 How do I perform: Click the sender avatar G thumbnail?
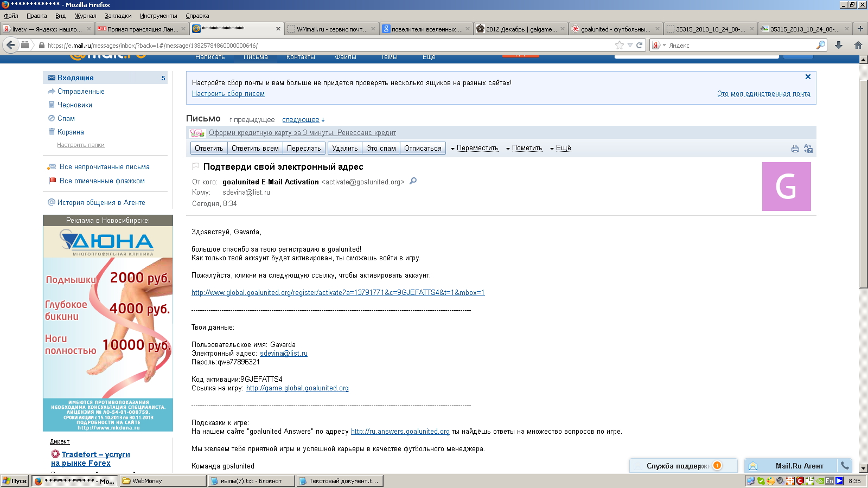point(787,187)
